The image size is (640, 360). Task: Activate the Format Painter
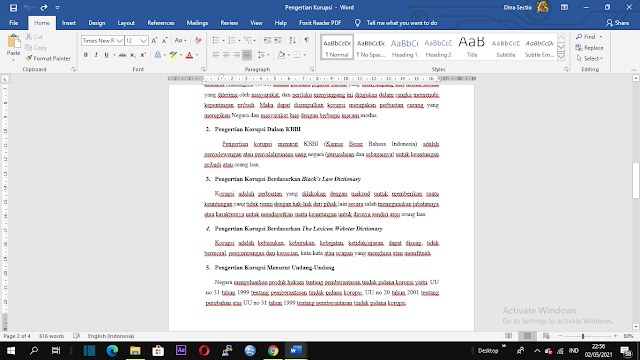(x=48, y=58)
